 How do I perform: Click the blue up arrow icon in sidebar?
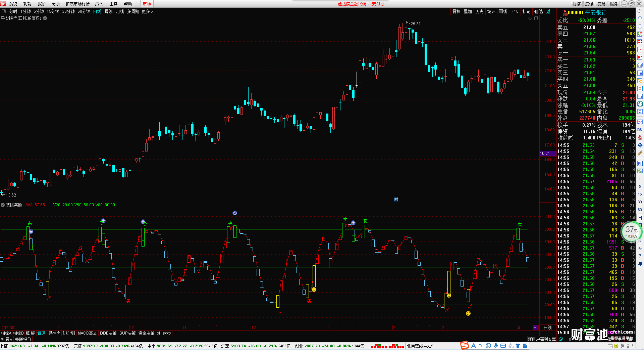640,19
